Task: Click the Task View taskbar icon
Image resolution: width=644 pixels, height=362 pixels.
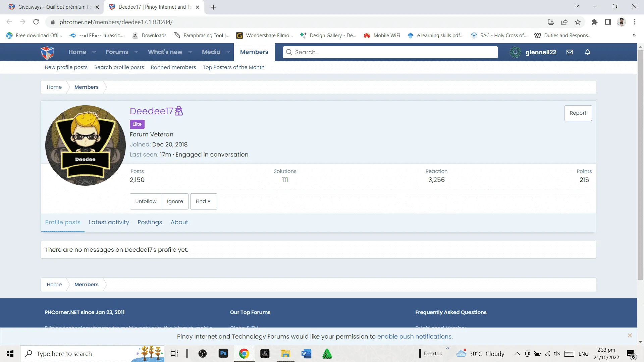Action: [x=174, y=354]
